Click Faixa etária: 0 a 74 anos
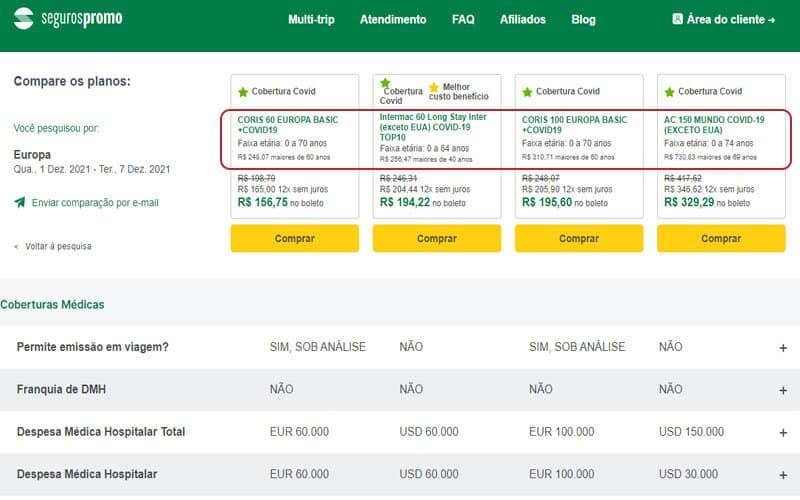 pyautogui.click(x=708, y=143)
